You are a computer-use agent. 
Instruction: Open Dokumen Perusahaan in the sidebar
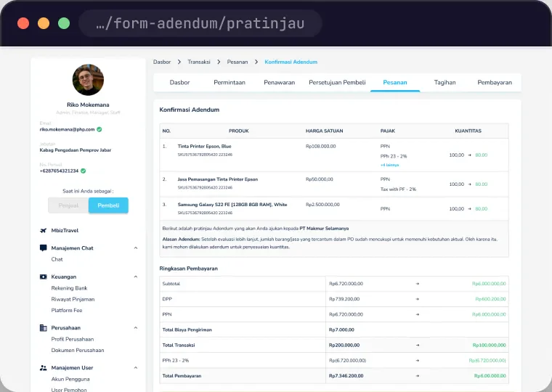[78, 351]
